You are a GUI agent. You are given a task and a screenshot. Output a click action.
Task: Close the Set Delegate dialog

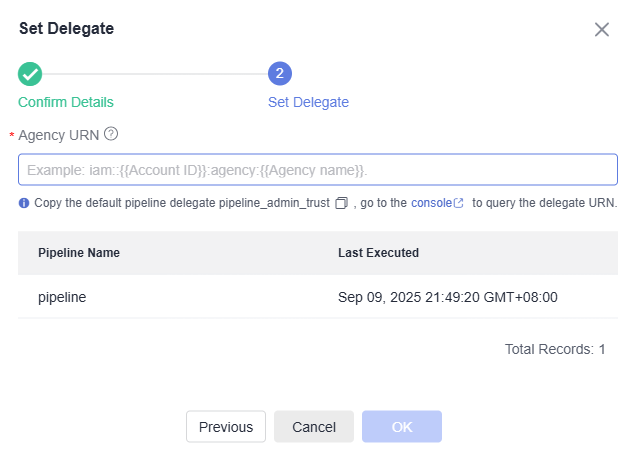pyautogui.click(x=602, y=29)
